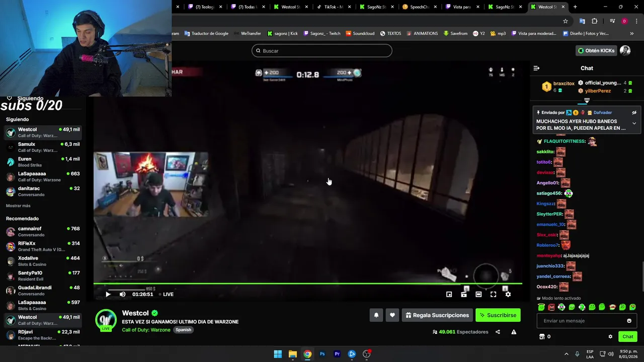This screenshot has width=644, height=362.
Task: Click yilberPerez in chat leaderboard
Action: [x=598, y=91]
